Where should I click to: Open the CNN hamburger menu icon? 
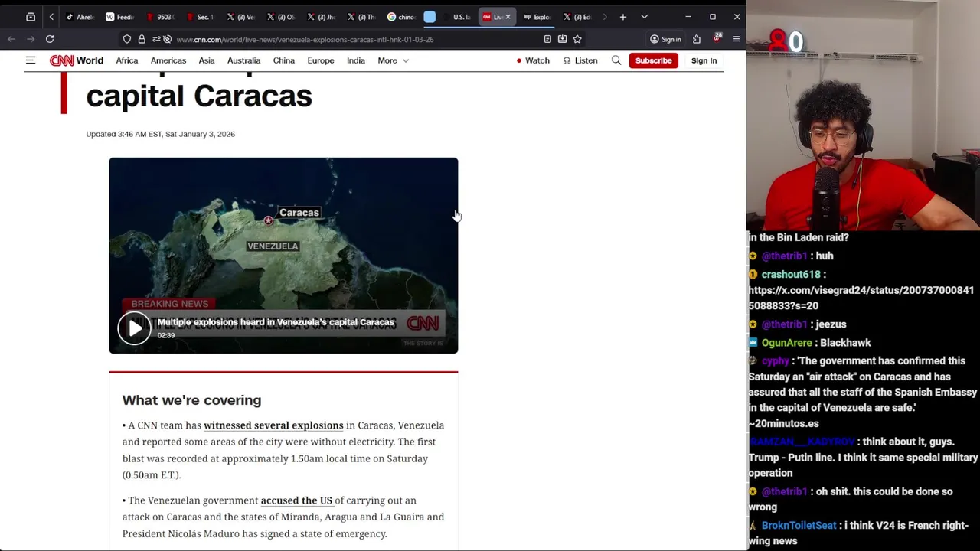tap(31, 60)
